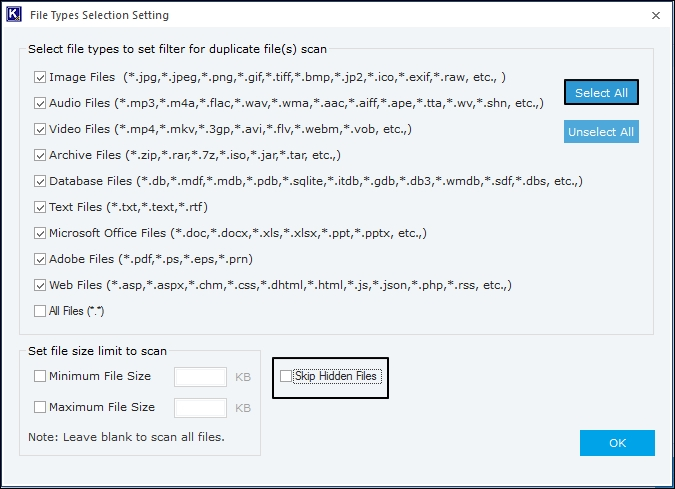This screenshot has width=675, height=489.
Task: Click the 'Note: Leave blank to scan all files.' text
Action: pos(127,437)
